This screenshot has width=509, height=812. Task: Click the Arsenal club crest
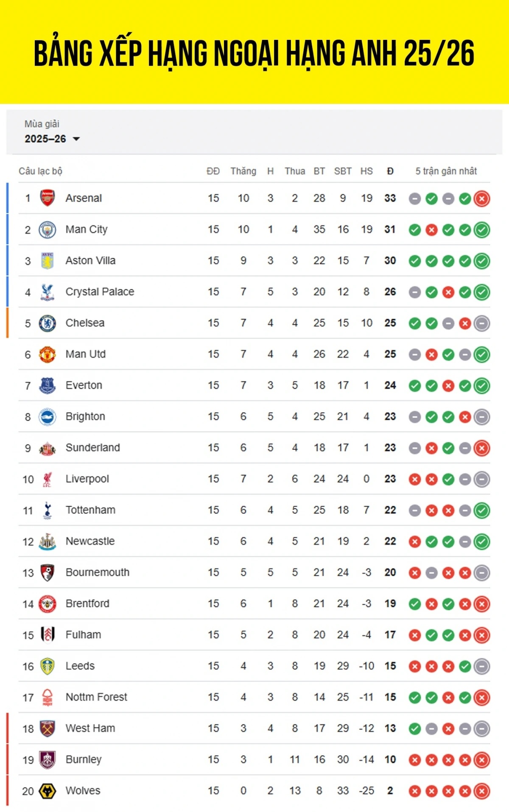48,198
